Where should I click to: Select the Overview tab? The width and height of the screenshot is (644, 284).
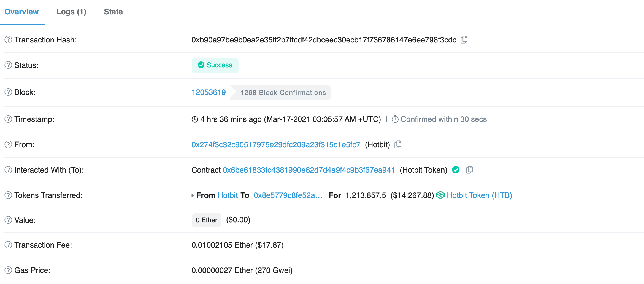click(x=21, y=12)
